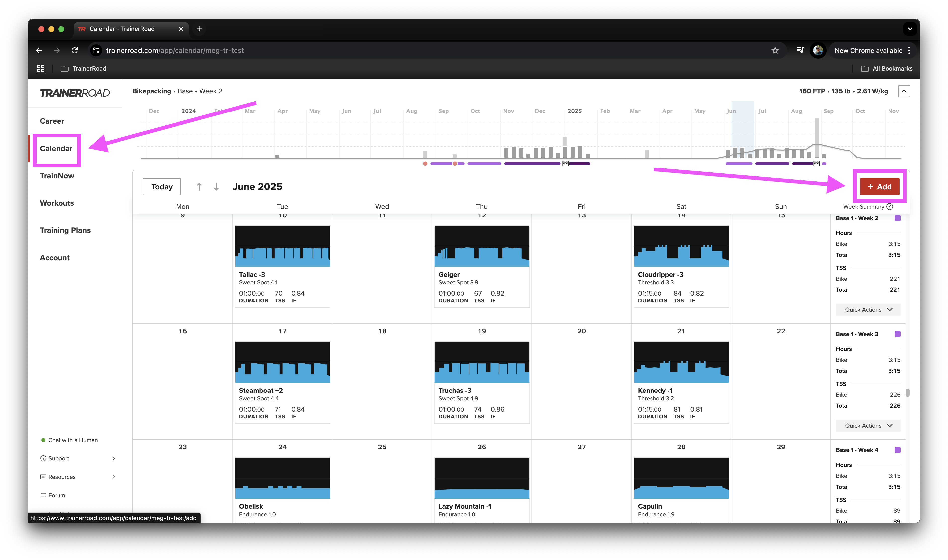
Task: Open the Kennedy -1 workout card
Action: [681, 383]
